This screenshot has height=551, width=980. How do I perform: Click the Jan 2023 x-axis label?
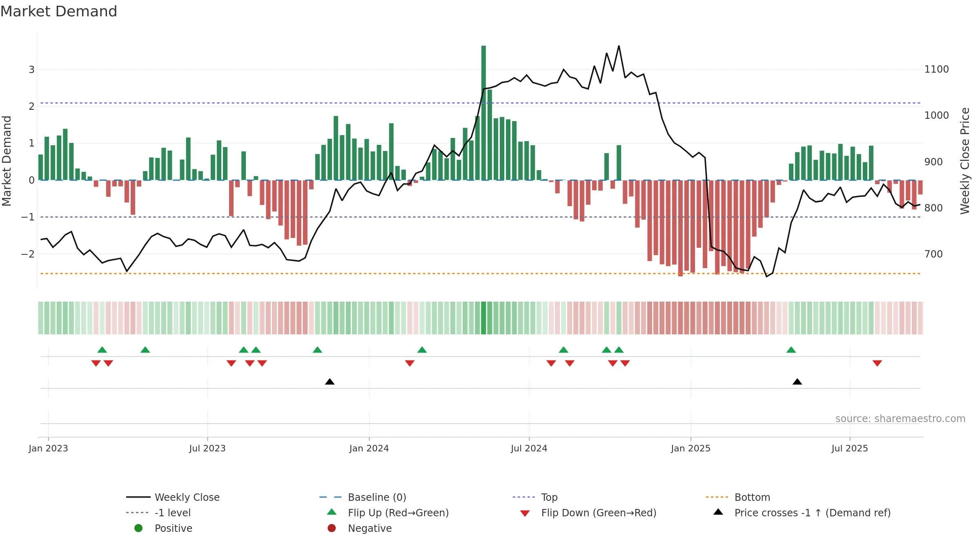48,449
